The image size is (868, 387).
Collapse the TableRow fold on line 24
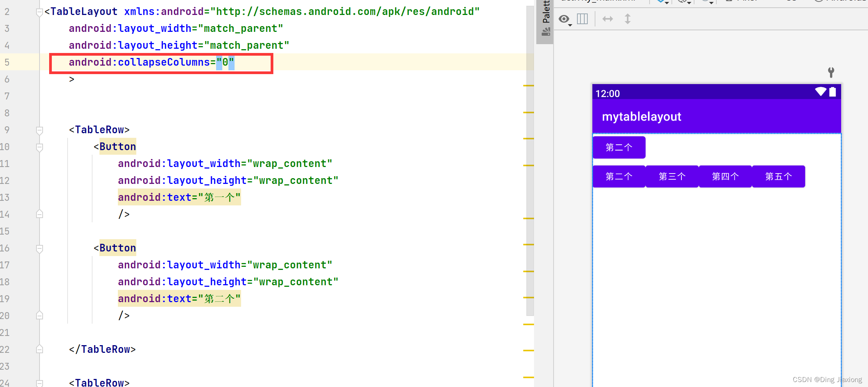39,383
